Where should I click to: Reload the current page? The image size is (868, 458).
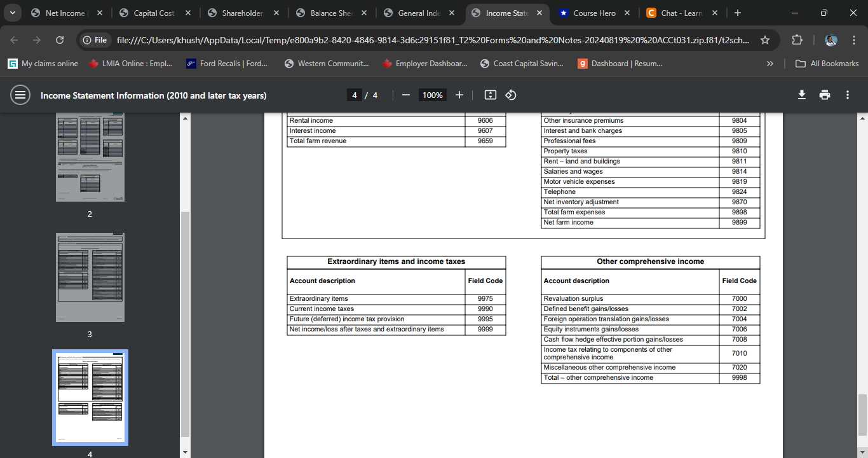coord(60,40)
